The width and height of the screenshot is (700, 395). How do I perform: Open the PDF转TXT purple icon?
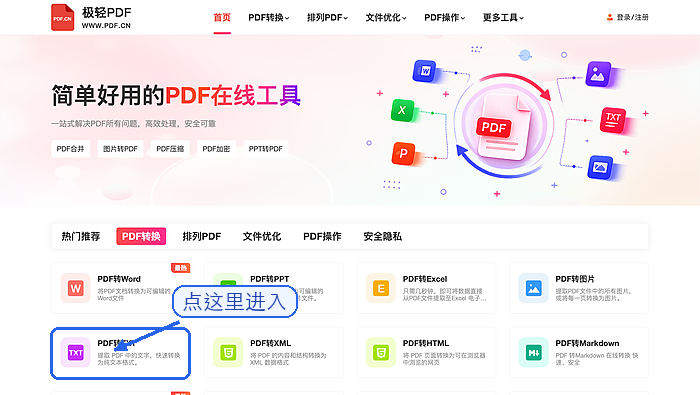pyautogui.click(x=75, y=353)
